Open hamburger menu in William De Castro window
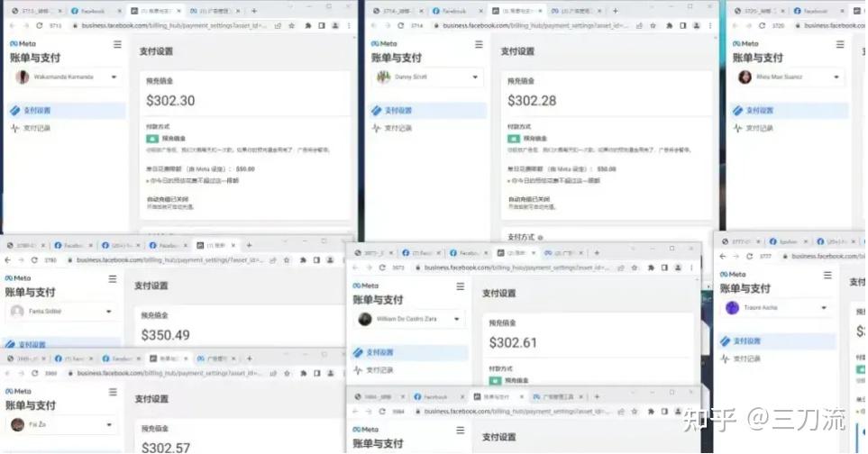The height and width of the screenshot is (454, 868). [x=460, y=286]
